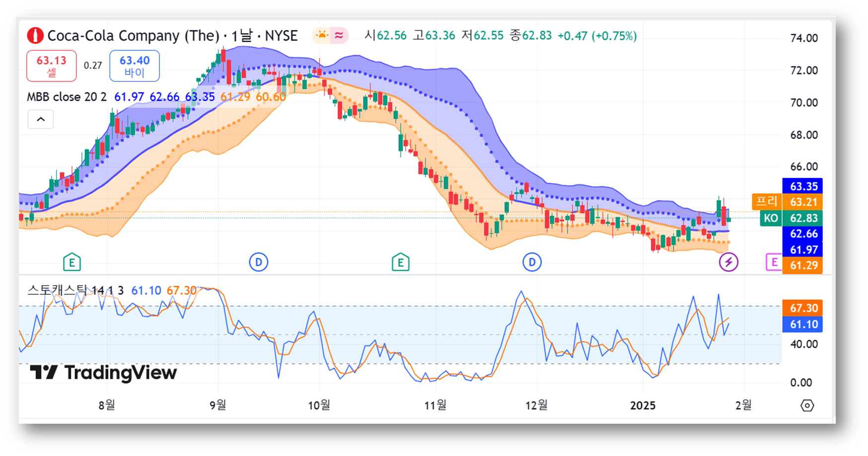Click the TradingView logo
This screenshot has width=868, height=456.
tap(103, 373)
